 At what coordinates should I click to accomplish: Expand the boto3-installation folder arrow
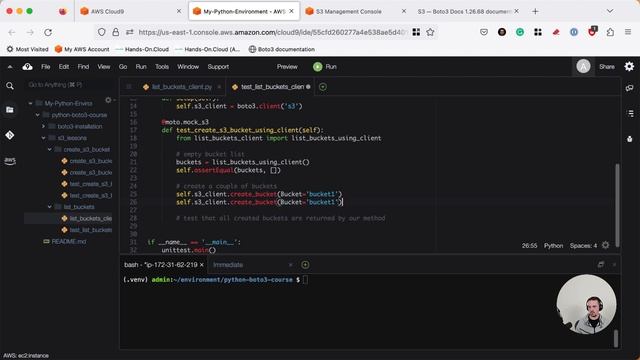[44, 127]
